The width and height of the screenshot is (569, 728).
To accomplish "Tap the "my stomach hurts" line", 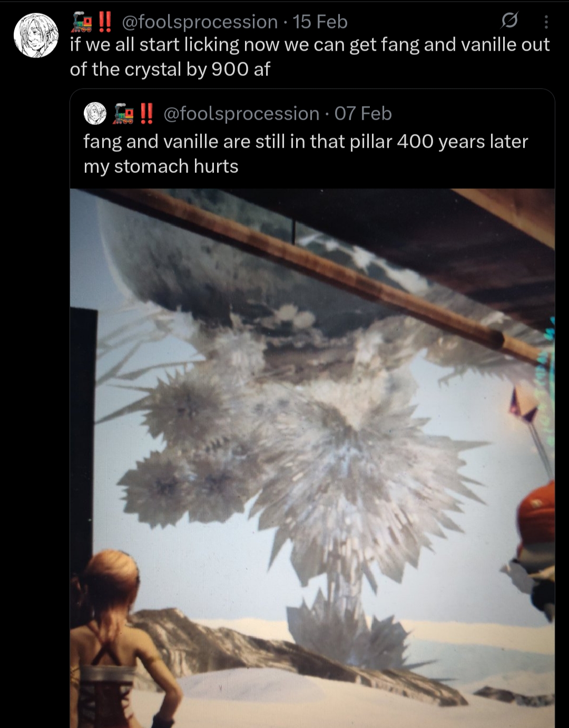I will (x=161, y=166).
